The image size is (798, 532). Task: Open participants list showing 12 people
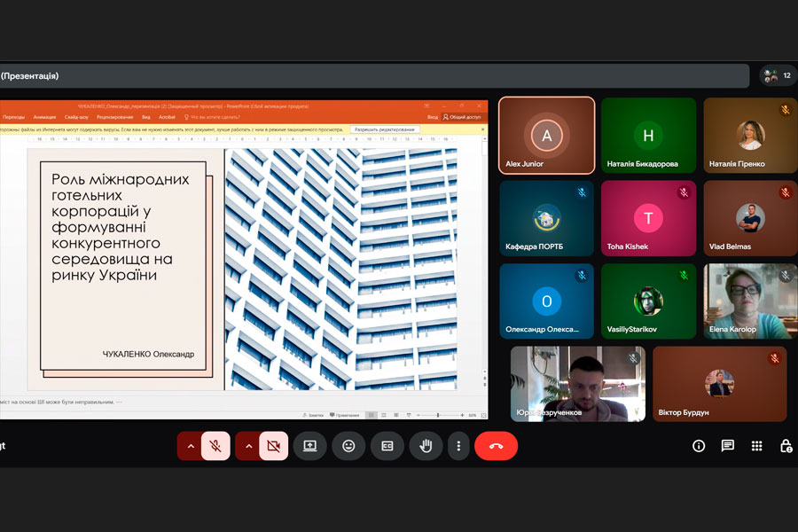778,75
